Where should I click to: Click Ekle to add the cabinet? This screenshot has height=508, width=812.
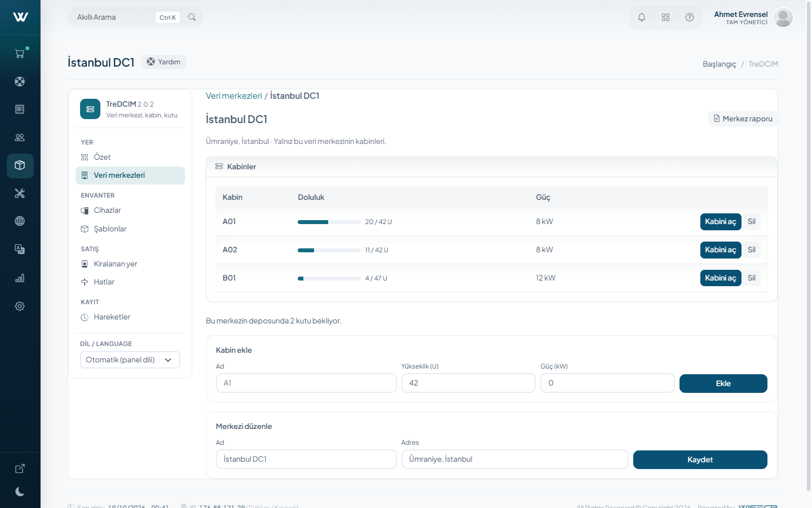[723, 384]
